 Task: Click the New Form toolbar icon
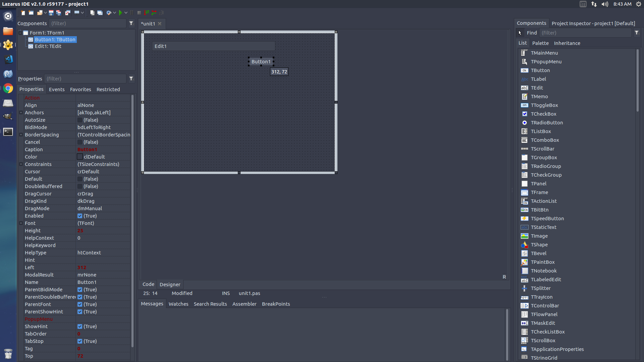(x=31, y=13)
